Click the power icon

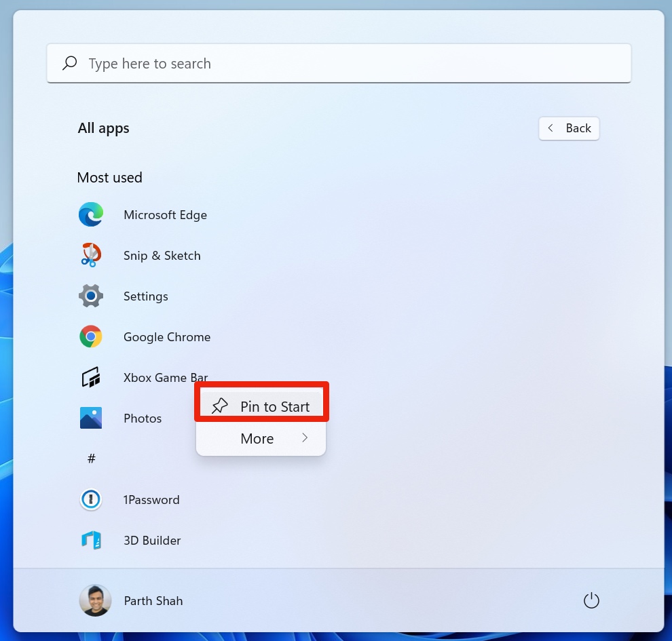[x=591, y=600]
